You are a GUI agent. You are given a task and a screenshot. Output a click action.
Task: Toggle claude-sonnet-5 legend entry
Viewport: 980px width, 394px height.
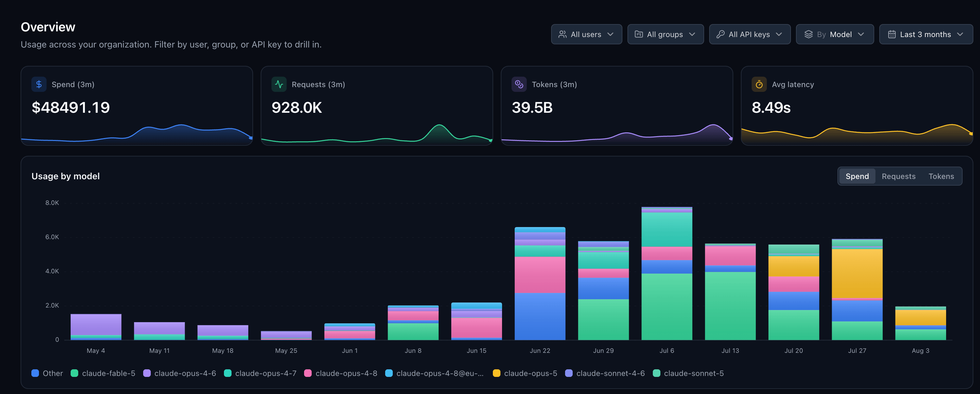(688, 373)
